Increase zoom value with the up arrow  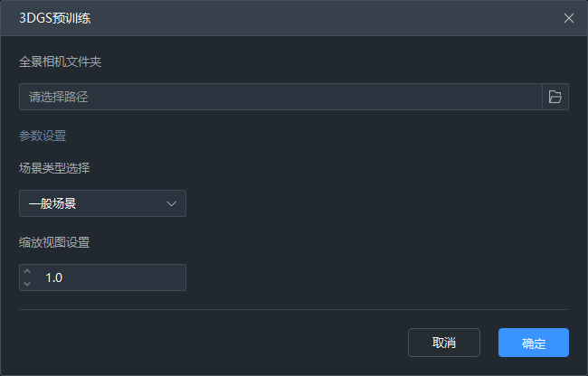point(27,272)
